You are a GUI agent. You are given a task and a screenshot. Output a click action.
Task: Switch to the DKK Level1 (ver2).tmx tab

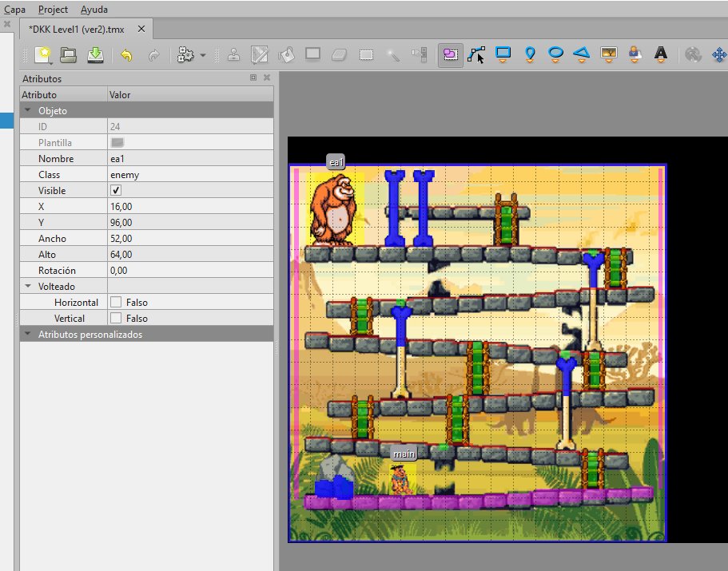click(77, 30)
